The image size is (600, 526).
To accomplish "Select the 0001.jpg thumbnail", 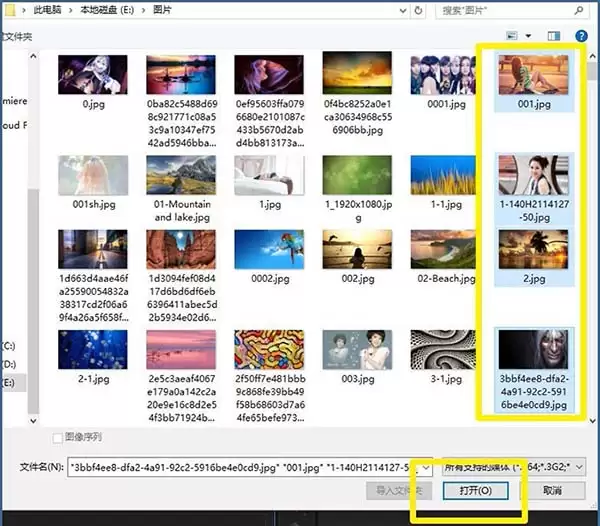I will click(x=443, y=75).
